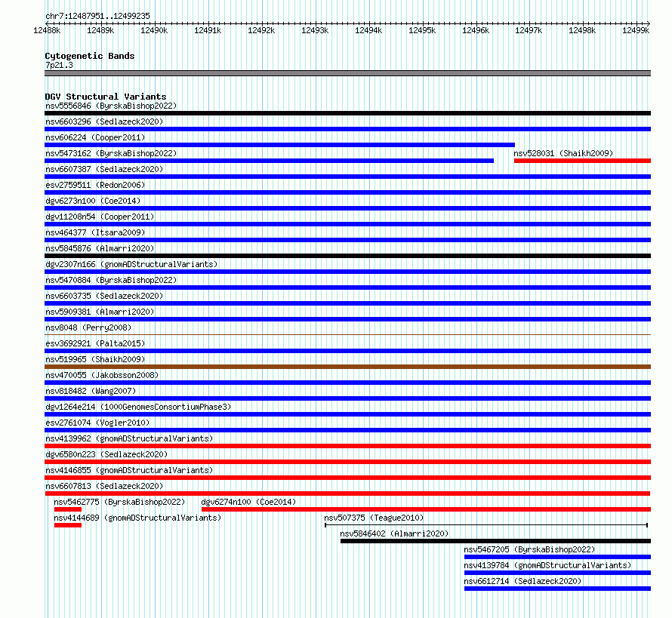672x618 pixels.
Task: Click the 12495k ruler tick label
Action: [x=422, y=30]
